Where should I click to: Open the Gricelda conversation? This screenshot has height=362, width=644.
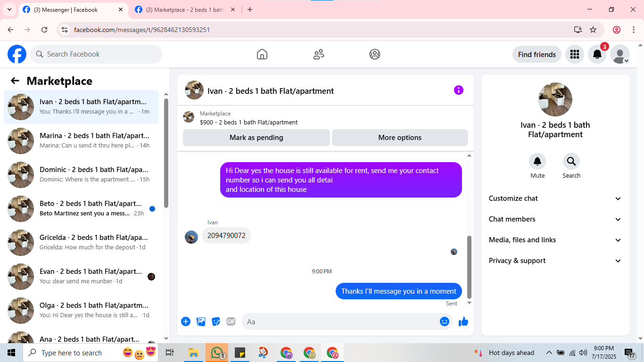[x=82, y=243]
